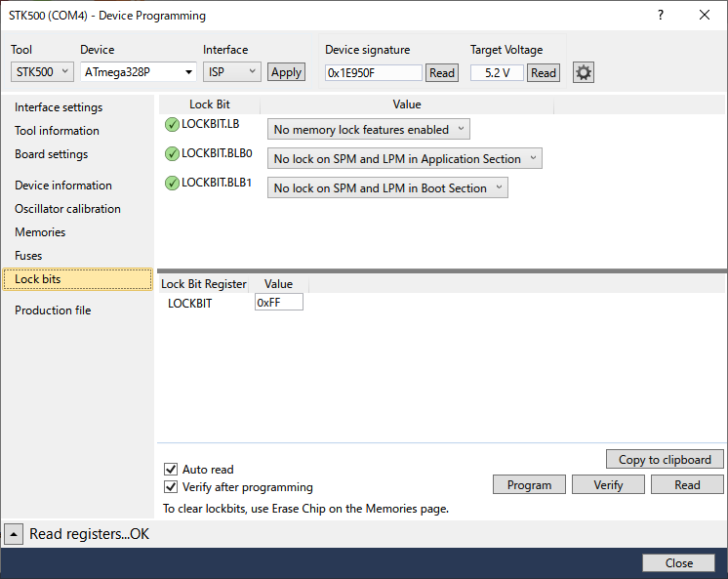Screen dimensions: 728x579
Task: Click the LOCKBIT.BLB0 green check icon
Action: (x=172, y=154)
